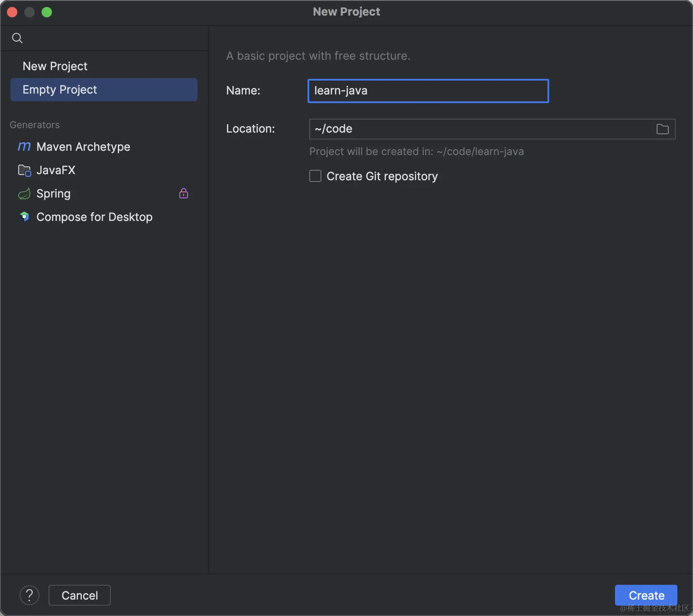
Task: Focus the Name input field
Action: click(428, 91)
